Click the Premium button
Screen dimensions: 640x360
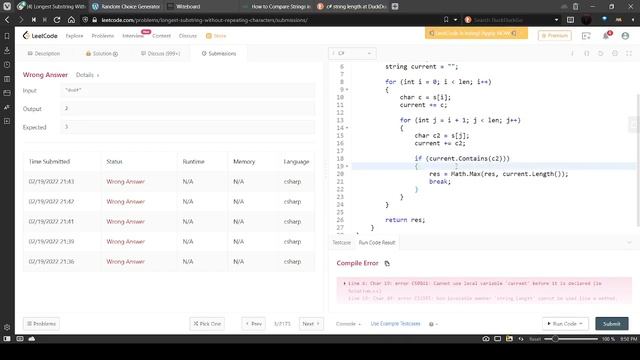point(555,36)
